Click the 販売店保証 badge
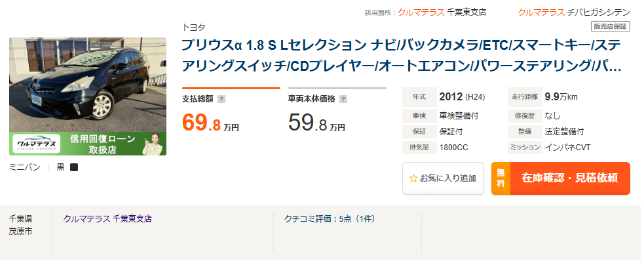The image size is (644, 263). (x=611, y=27)
